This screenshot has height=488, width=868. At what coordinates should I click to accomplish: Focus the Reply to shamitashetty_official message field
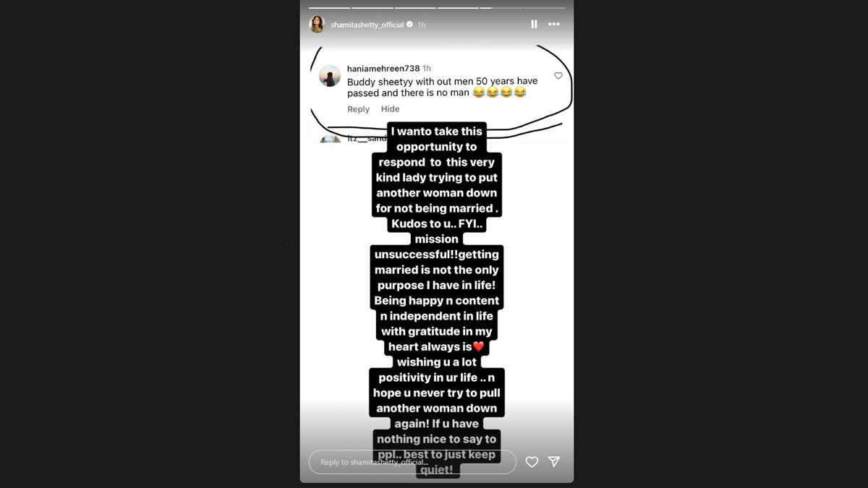tap(412, 462)
